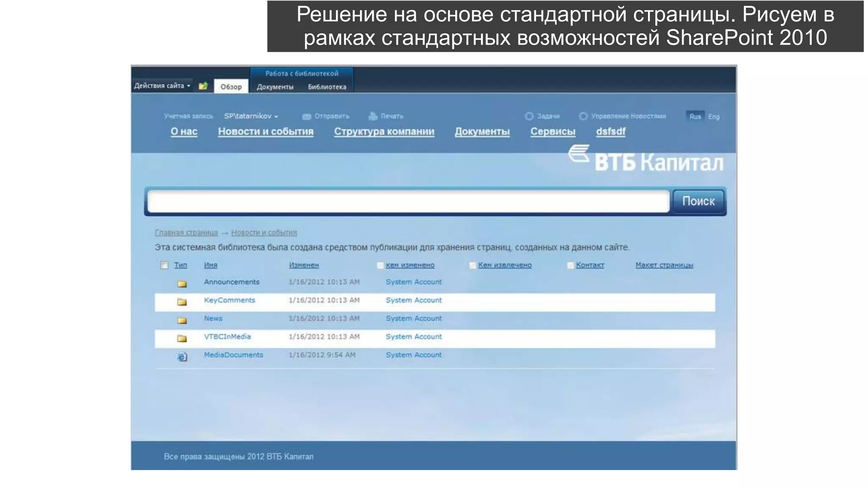
Task: Click the Поиск search button
Action: (x=698, y=201)
